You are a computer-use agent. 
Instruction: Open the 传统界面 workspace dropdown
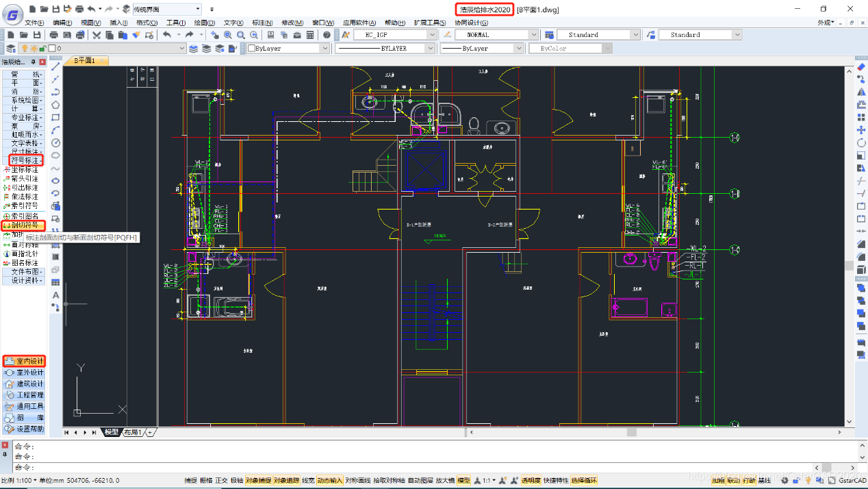coord(166,9)
